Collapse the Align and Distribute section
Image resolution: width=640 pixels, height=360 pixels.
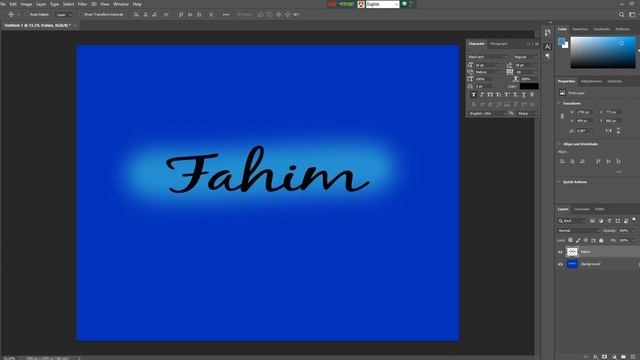click(559, 144)
